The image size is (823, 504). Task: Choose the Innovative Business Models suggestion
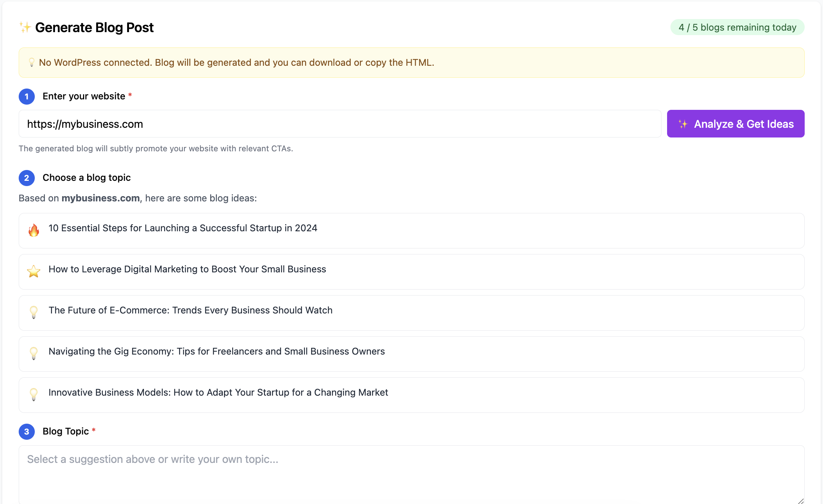pos(411,395)
